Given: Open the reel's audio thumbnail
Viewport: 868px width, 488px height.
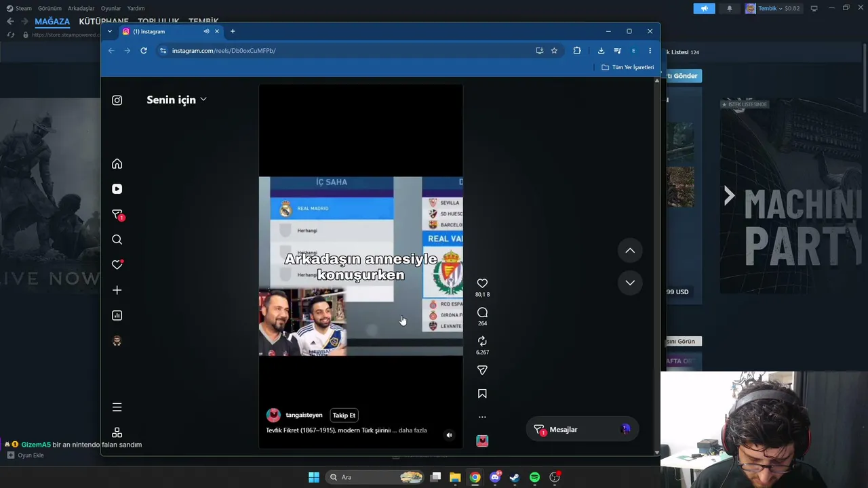Looking at the screenshot, I should coord(482,441).
